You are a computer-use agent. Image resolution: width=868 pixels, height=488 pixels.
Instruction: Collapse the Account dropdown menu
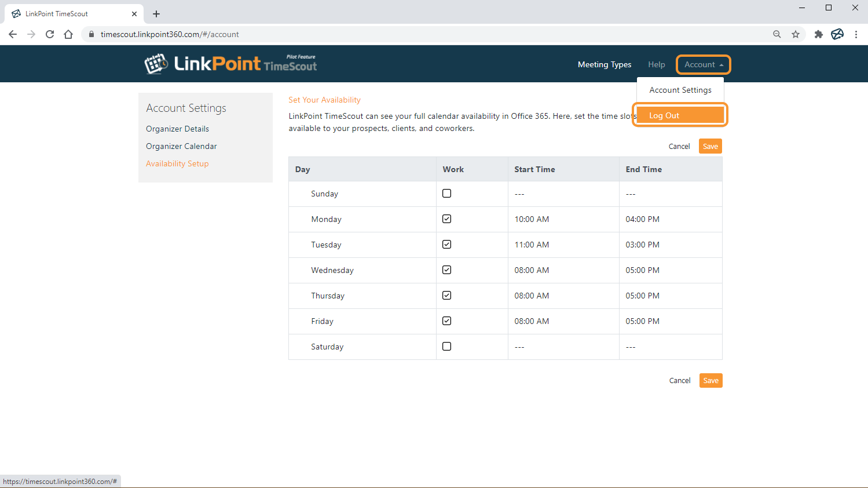coord(704,64)
